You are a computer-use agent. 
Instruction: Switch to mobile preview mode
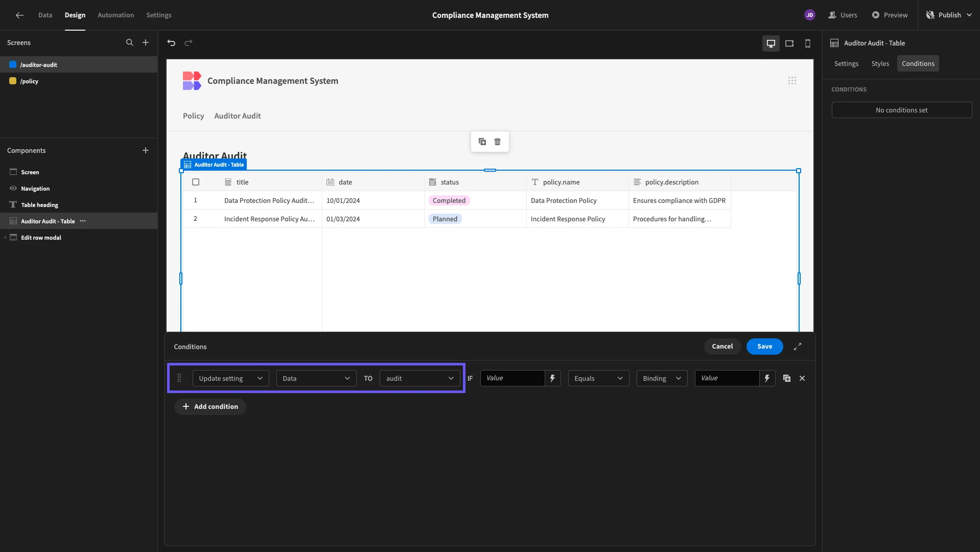point(808,43)
